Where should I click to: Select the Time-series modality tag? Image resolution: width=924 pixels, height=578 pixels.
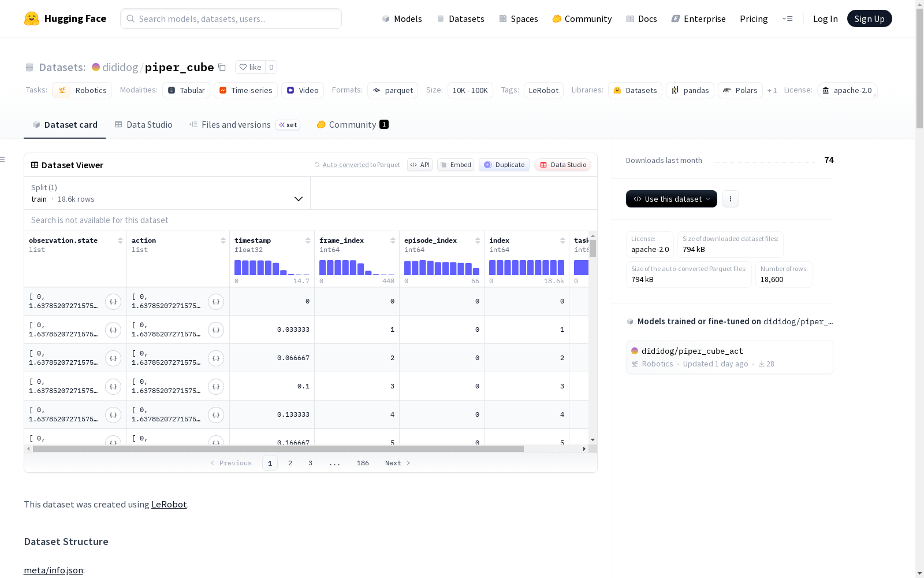(x=245, y=90)
